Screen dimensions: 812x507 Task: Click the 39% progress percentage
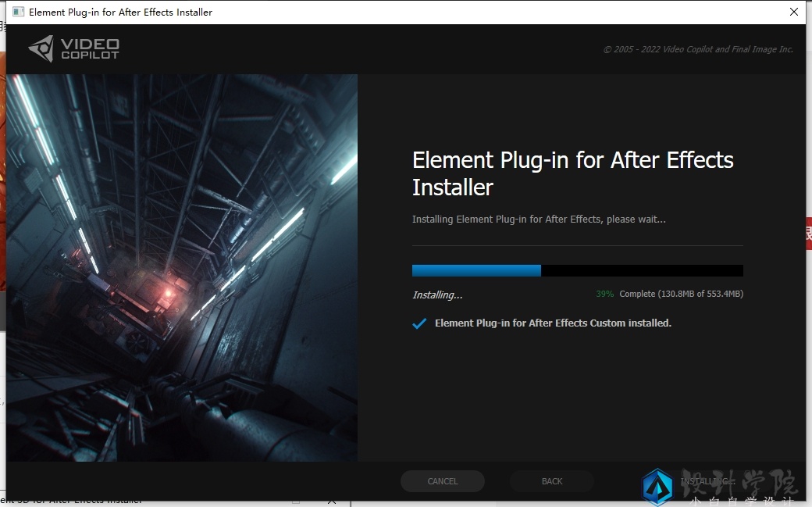pyautogui.click(x=605, y=294)
